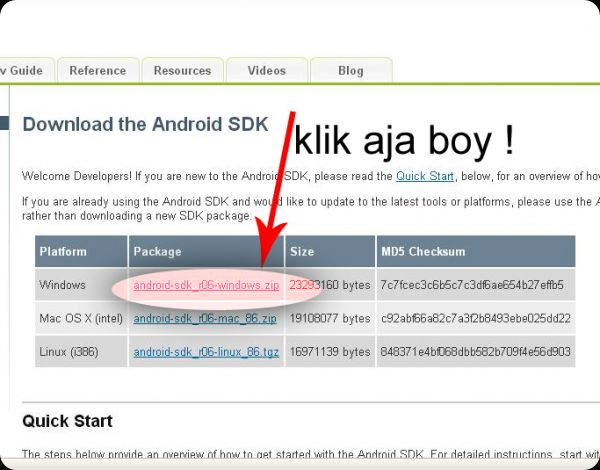Download android-sdk_r06-windows.zip package
The width and height of the screenshot is (600, 470).
pos(206,285)
